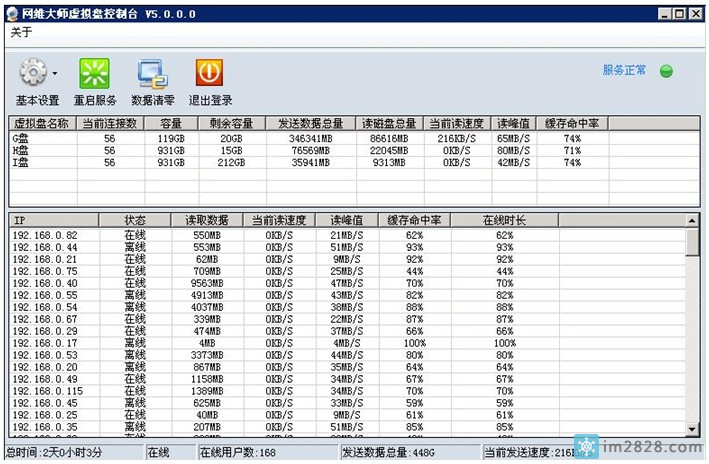This screenshot has height=464, width=709.
Task: Select client row 192.168.0.21
Action: click(x=347, y=259)
